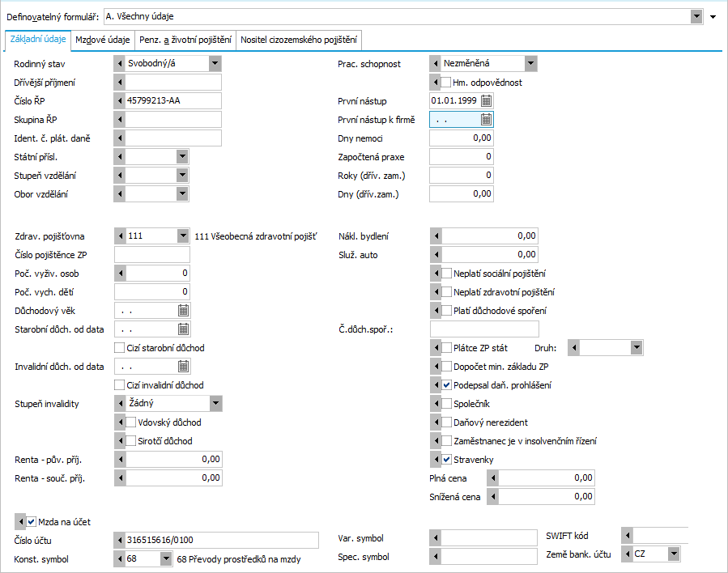This screenshot has height=573, width=728.
Task: Uncheck the Stravenky checkbox
Action: (446, 460)
